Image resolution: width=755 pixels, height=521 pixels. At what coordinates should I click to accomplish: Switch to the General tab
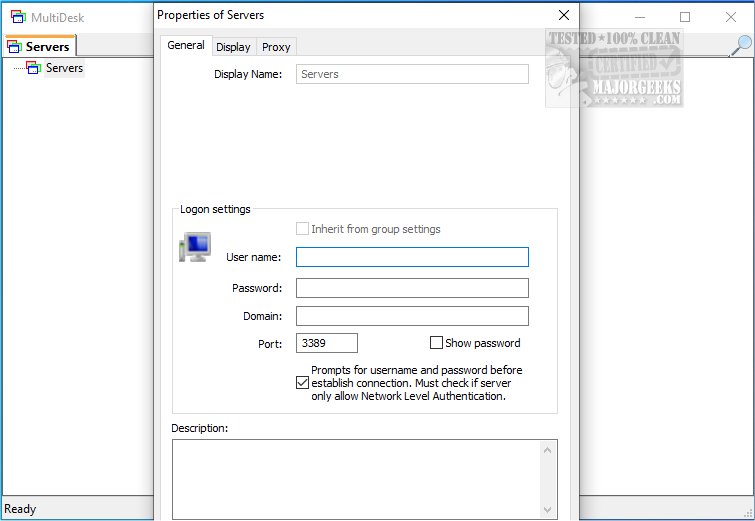tap(186, 45)
